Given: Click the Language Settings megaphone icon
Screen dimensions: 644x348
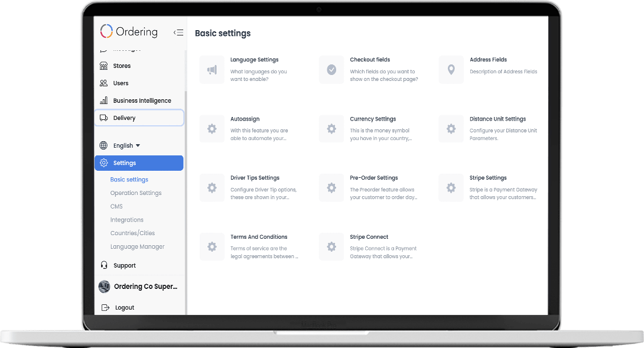Looking at the screenshot, I should (212, 70).
